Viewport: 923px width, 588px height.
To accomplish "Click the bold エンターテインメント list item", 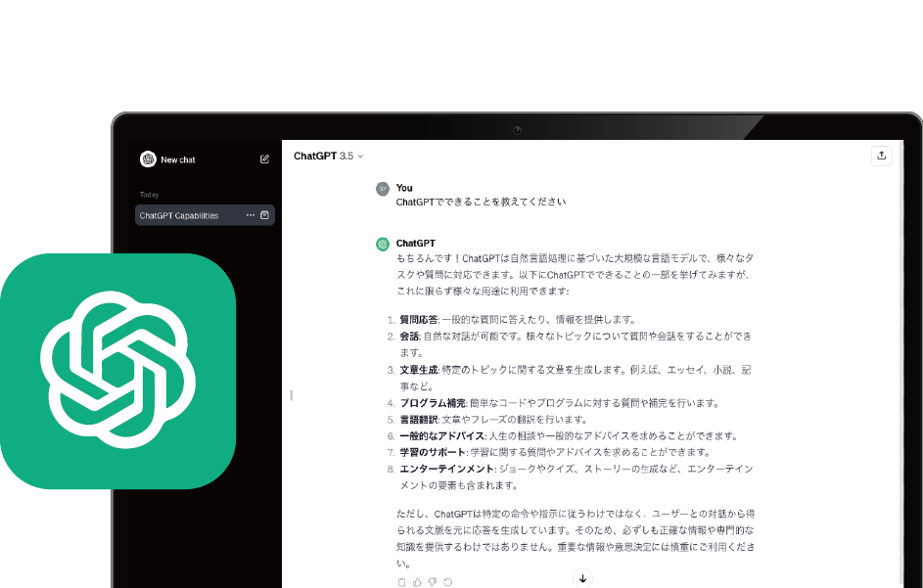I will click(446, 469).
